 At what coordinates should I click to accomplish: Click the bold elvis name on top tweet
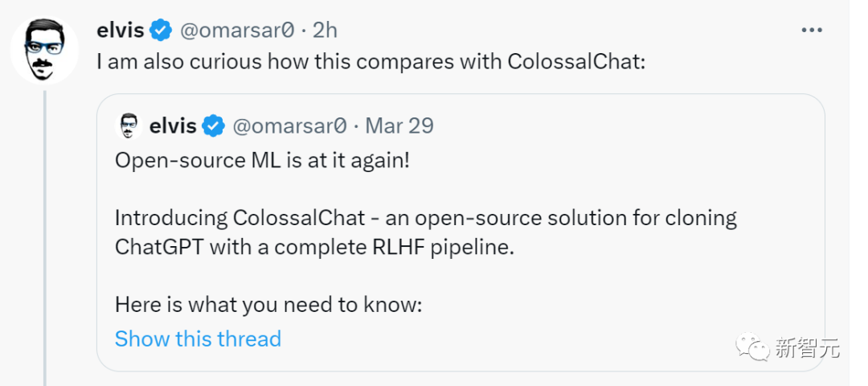pos(120,31)
